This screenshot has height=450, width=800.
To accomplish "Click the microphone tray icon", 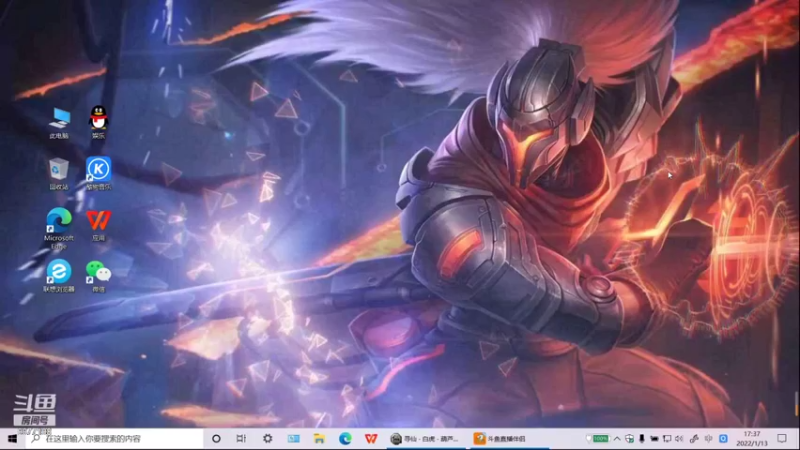I will point(642,439).
